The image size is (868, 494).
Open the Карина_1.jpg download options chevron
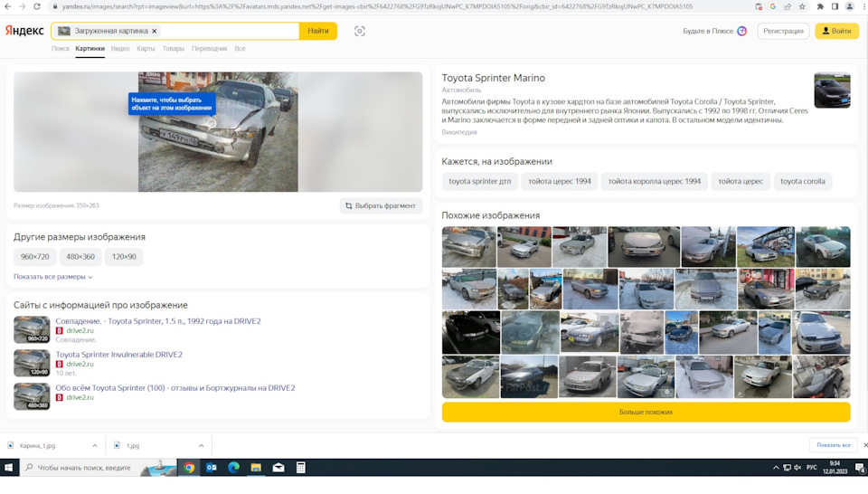95,445
